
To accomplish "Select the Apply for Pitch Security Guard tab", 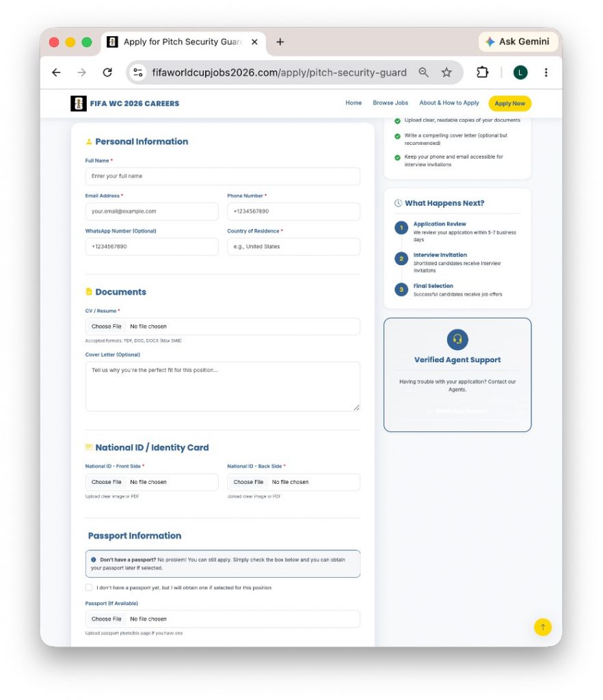I will coord(182,42).
